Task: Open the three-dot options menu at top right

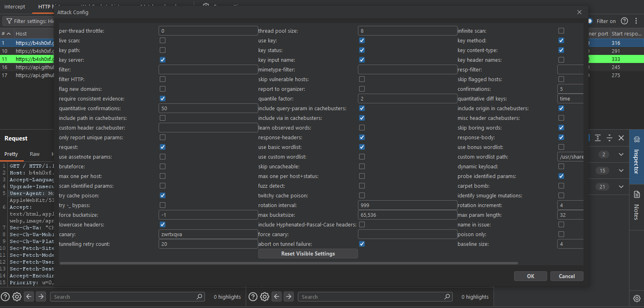Action: click(636, 21)
